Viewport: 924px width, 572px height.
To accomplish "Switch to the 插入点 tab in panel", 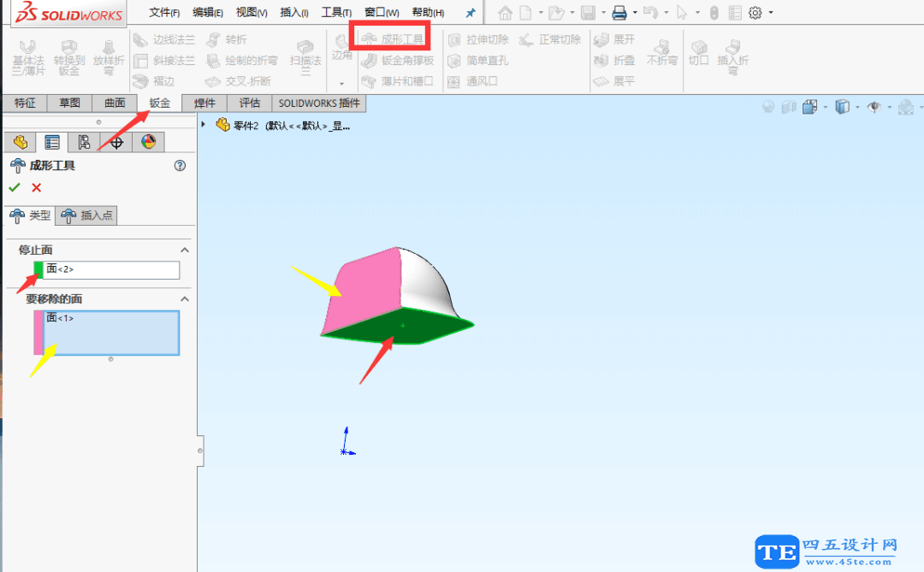I will (x=86, y=215).
